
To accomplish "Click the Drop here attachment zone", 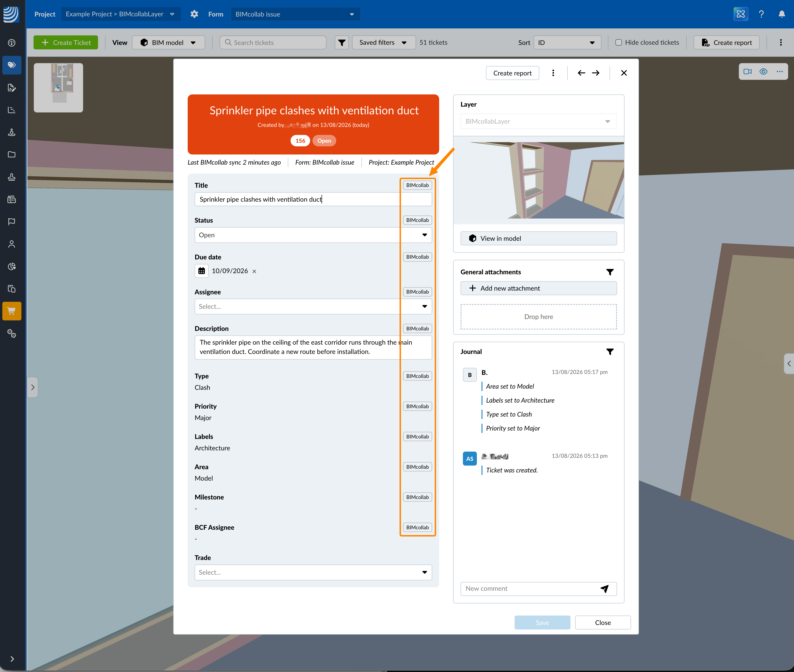I will 538,317.
